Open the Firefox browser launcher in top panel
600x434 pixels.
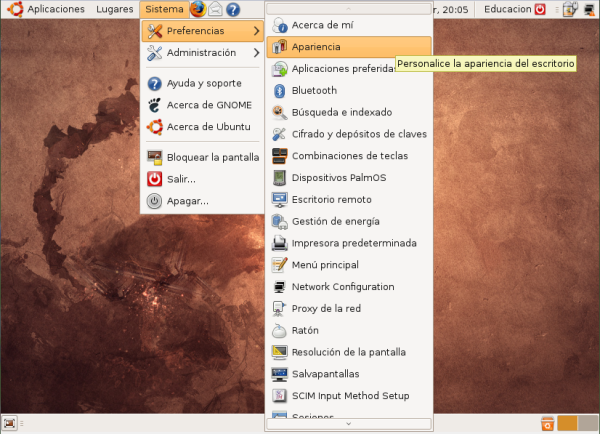click(198, 9)
